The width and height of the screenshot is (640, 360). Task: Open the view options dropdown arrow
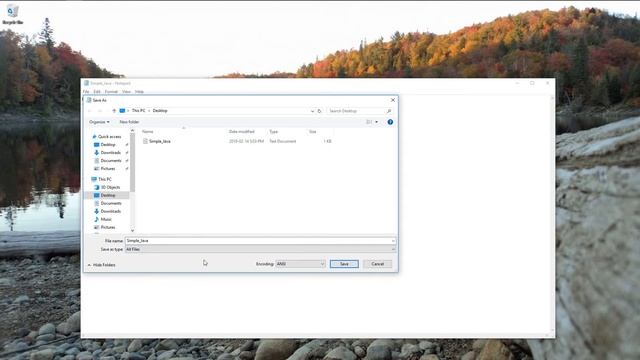tap(376, 122)
